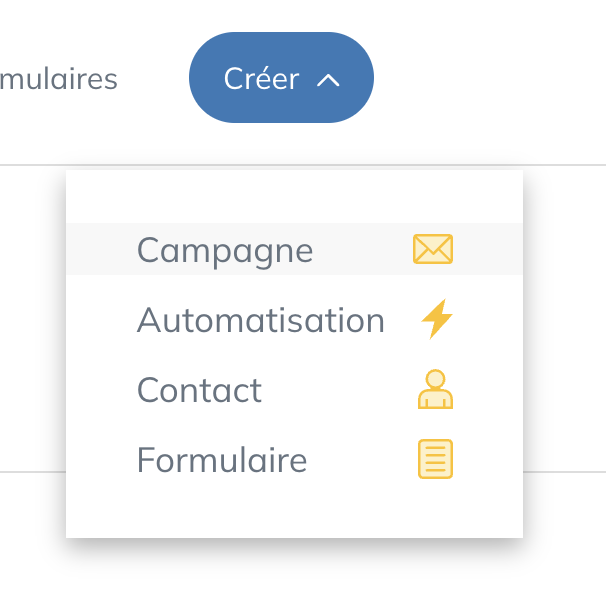
Task: Click the lightning bolt Automatisation icon
Action: click(437, 319)
